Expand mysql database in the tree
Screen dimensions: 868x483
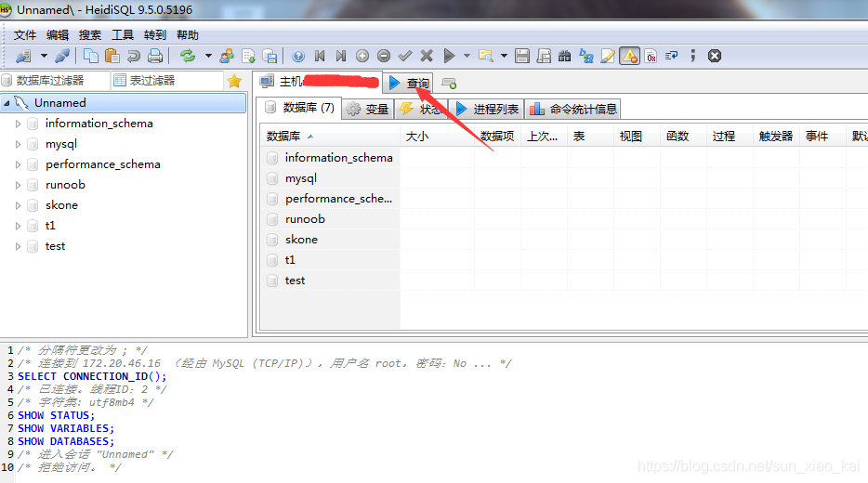(18, 144)
